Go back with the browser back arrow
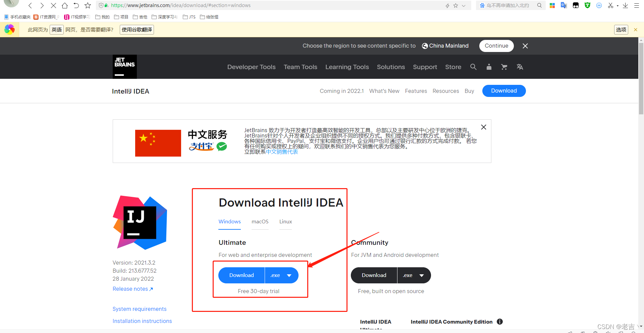Viewport: 644px width, 333px height. click(x=30, y=5)
